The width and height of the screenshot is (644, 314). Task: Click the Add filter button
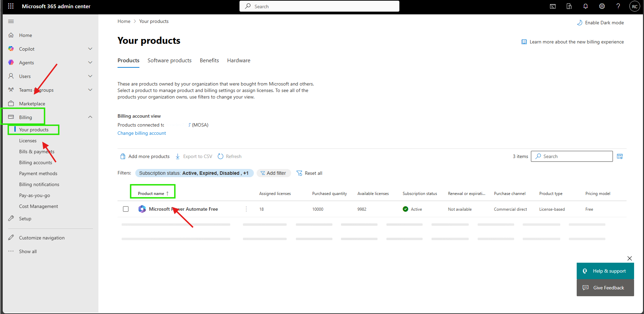click(x=273, y=173)
